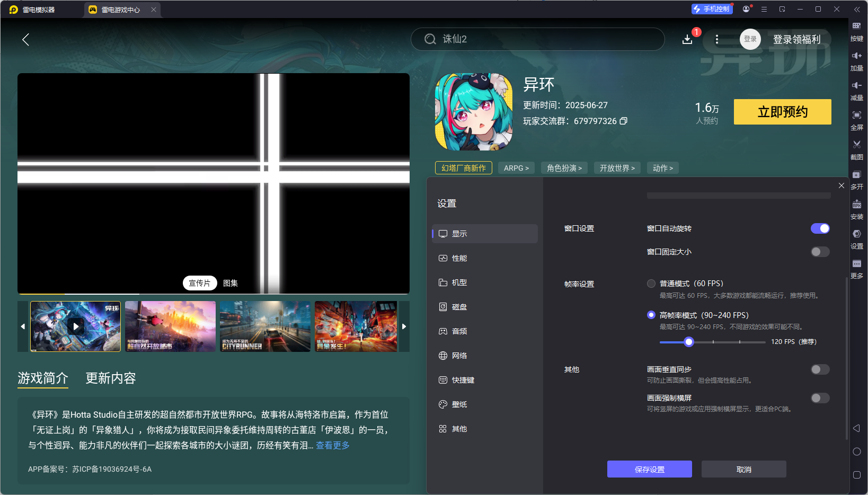Click the 异环 game icon
The width and height of the screenshot is (868, 495).
(474, 112)
